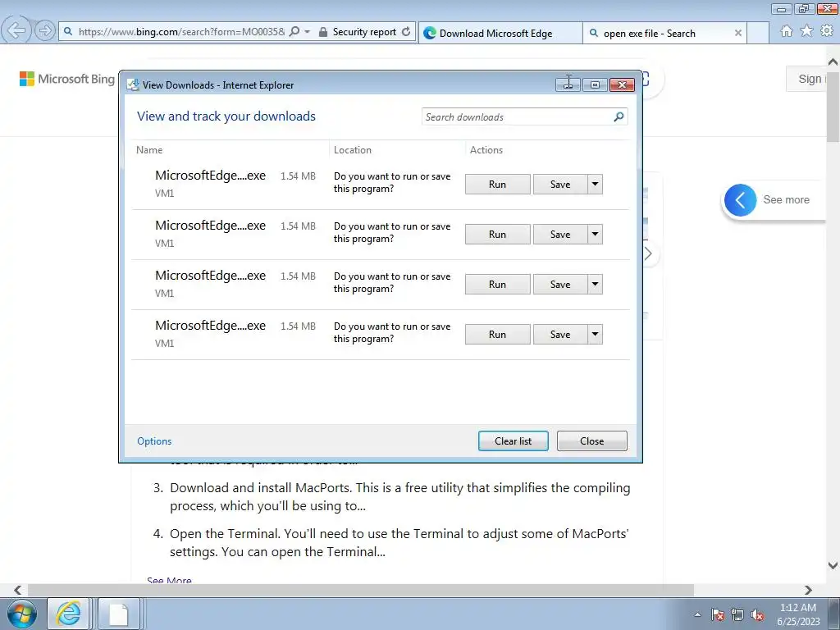Show hidden system tray icons

(697, 614)
